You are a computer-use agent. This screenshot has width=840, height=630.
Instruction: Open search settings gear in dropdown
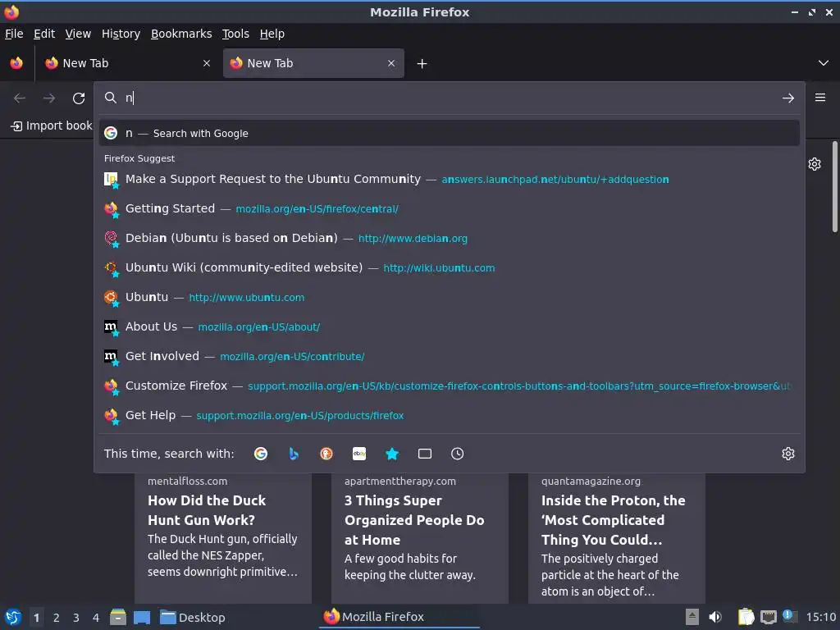[x=788, y=454]
